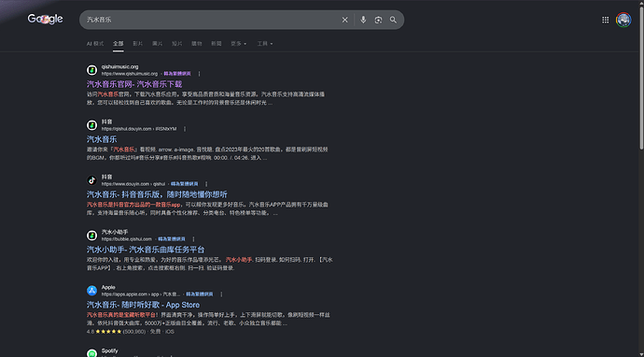Click 轉為繁體網頁 link beside www.douyin.com

pyautogui.click(x=185, y=184)
